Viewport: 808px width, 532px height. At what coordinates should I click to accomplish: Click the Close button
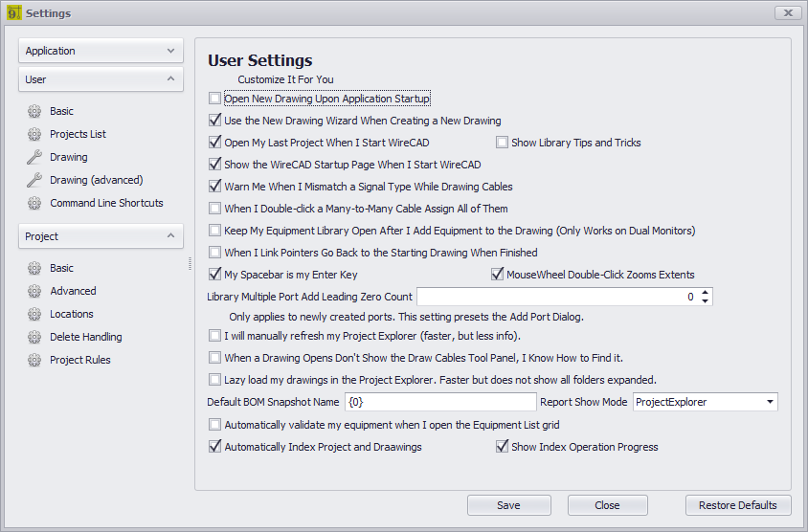coord(608,505)
